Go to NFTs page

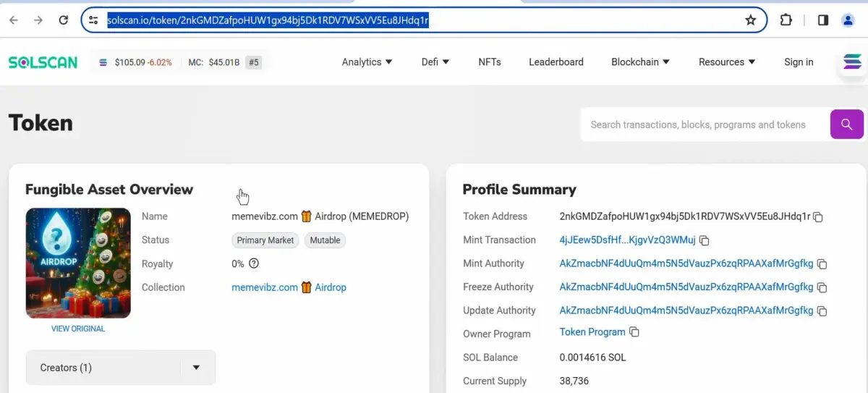click(490, 62)
